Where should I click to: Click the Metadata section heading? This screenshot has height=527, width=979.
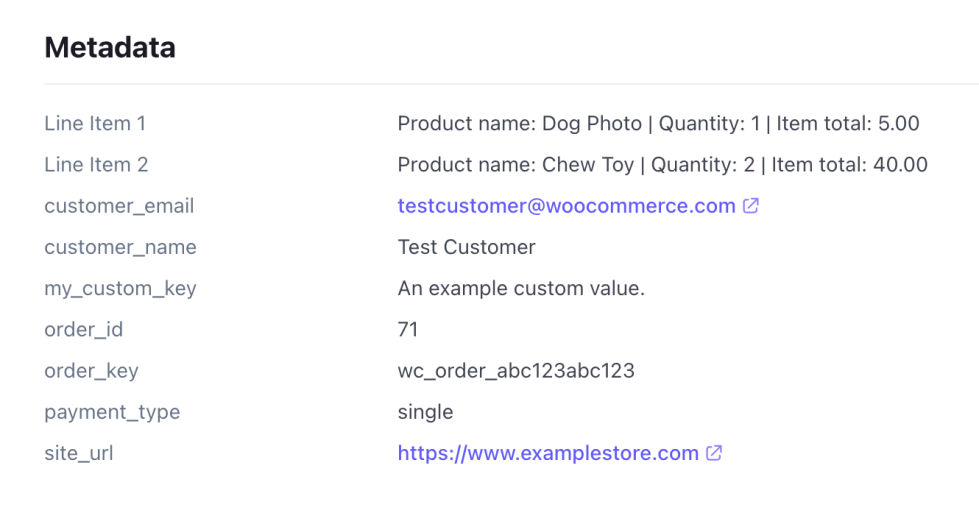[x=110, y=47]
